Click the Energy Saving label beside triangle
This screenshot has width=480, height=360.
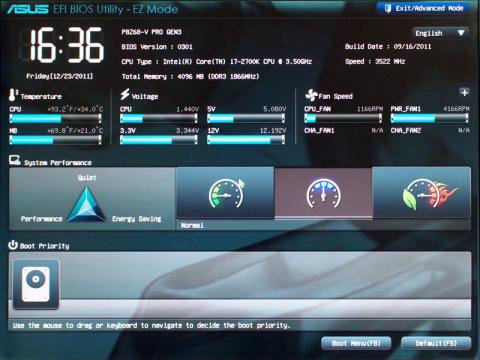point(137,219)
